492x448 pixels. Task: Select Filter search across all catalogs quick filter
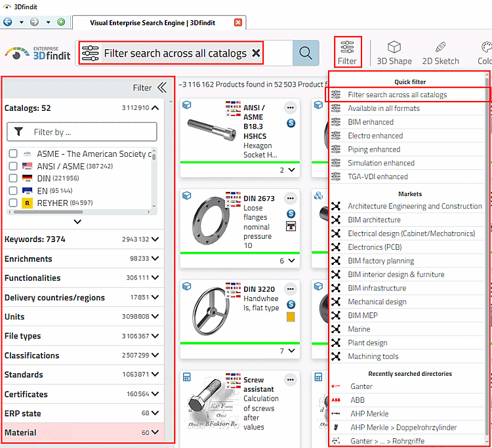coord(407,94)
